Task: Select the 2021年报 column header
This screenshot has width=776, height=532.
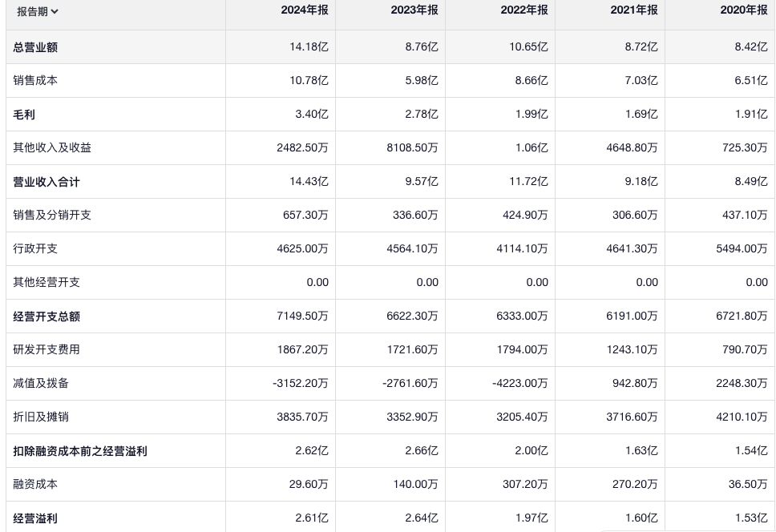Action: (x=633, y=10)
